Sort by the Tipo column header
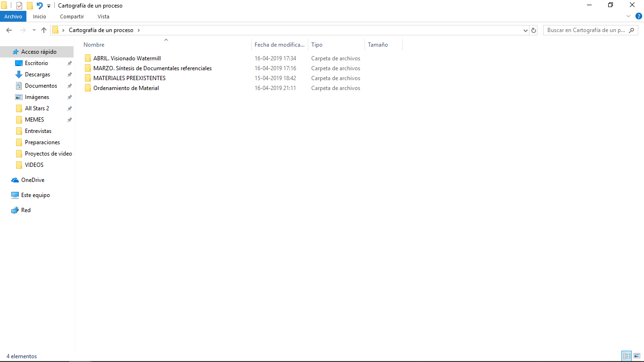The image size is (644, 362). click(x=317, y=45)
